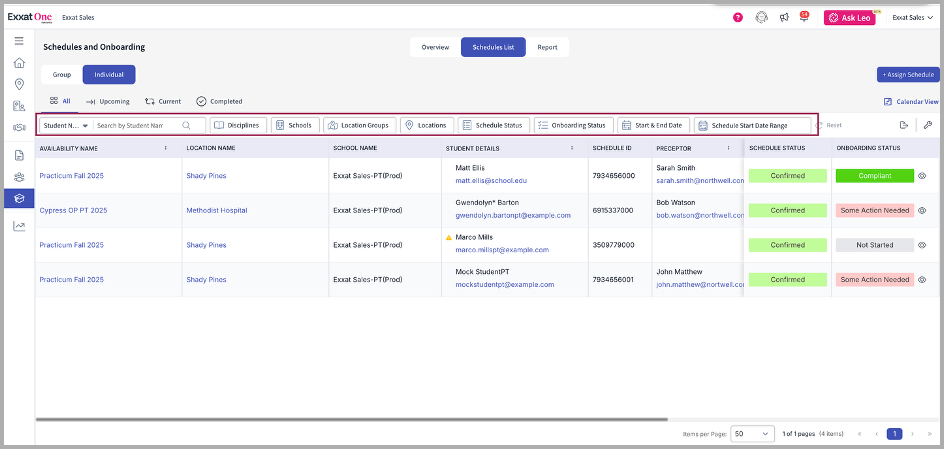Open the wrench settings icon above the table
This screenshot has height=450, width=944.
pos(927,125)
